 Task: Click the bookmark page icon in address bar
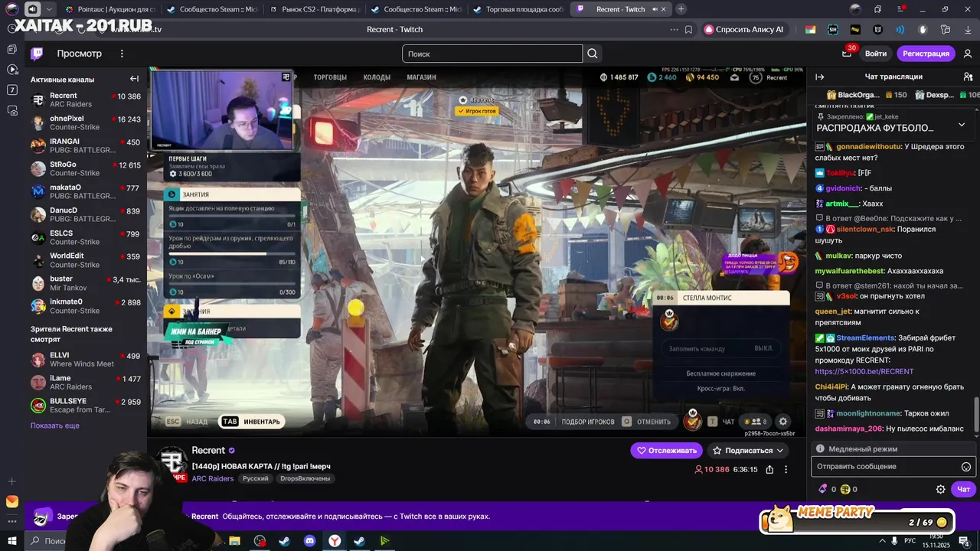click(x=688, y=30)
